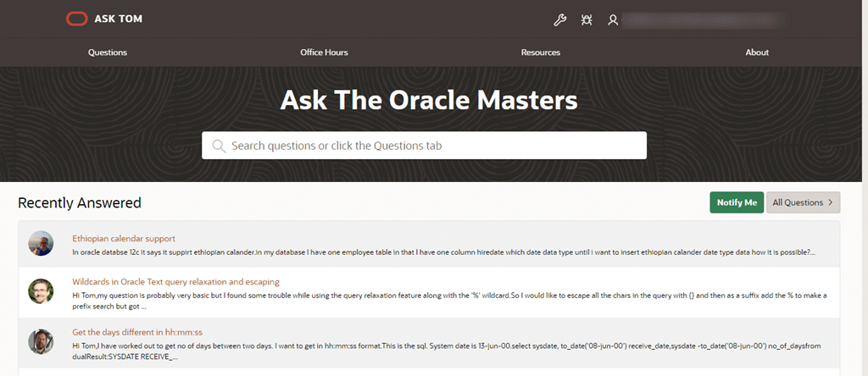This screenshot has height=376, width=868.
Task: Click the Ethiopian calendar answerer avatar
Action: pyautogui.click(x=40, y=244)
